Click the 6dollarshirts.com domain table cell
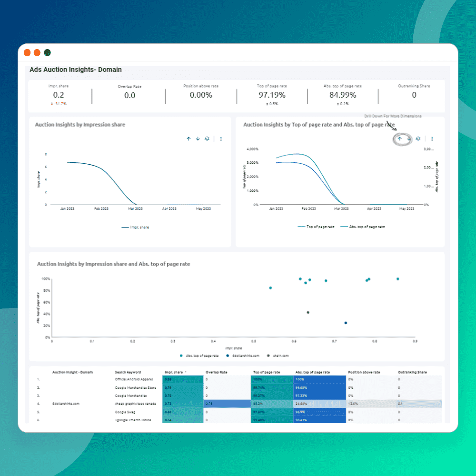476x476 pixels. click(x=66, y=404)
